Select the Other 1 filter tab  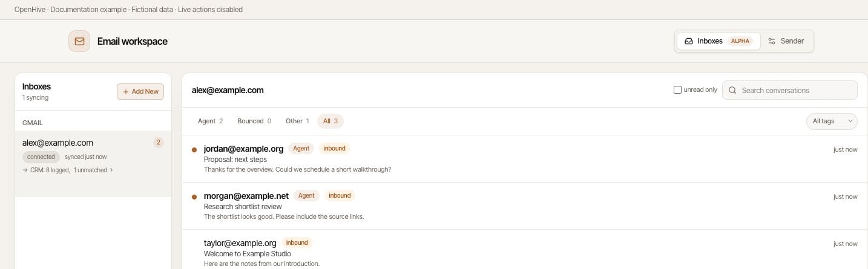click(x=297, y=121)
